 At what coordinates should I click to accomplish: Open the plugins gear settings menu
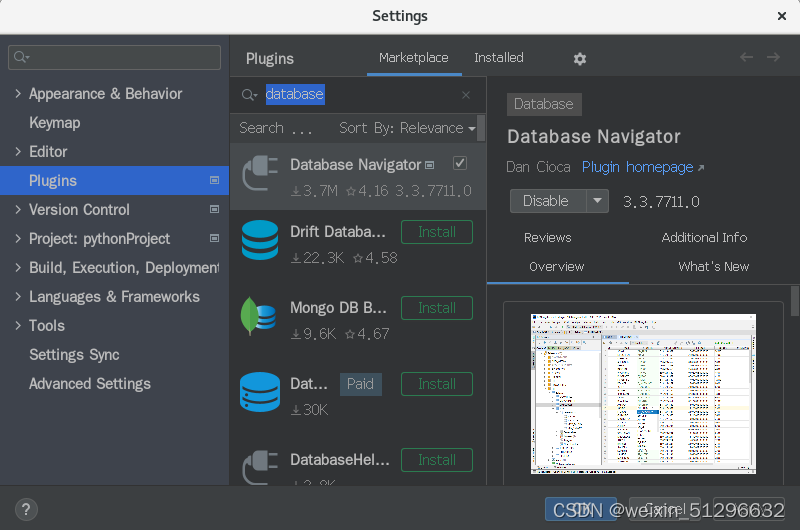pyautogui.click(x=580, y=59)
